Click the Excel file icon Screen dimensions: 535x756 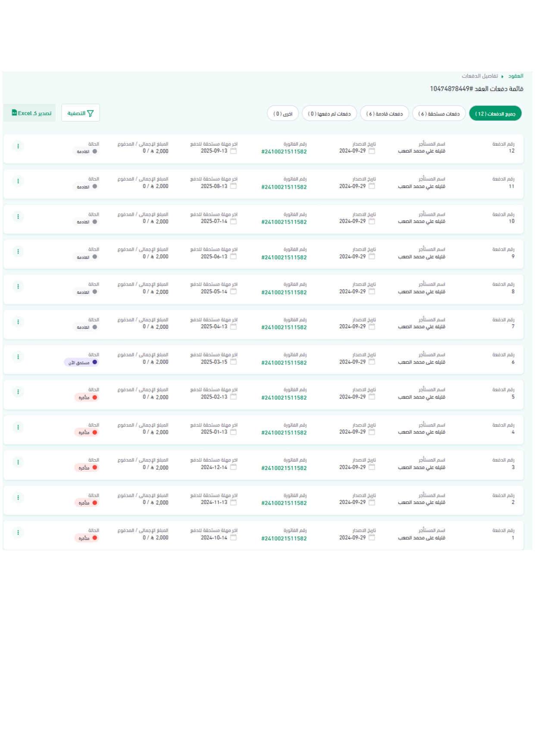[14, 113]
